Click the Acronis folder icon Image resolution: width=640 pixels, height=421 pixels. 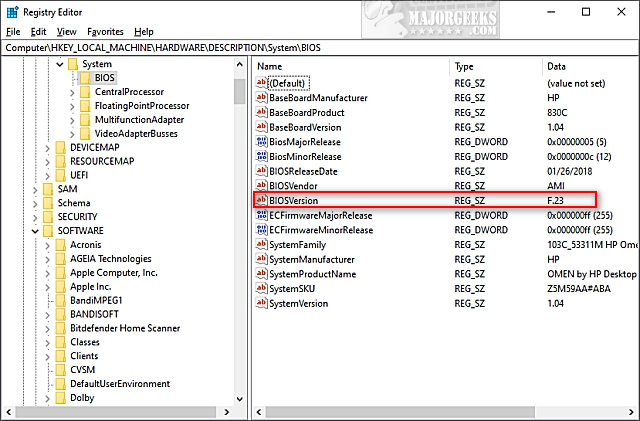[60, 245]
